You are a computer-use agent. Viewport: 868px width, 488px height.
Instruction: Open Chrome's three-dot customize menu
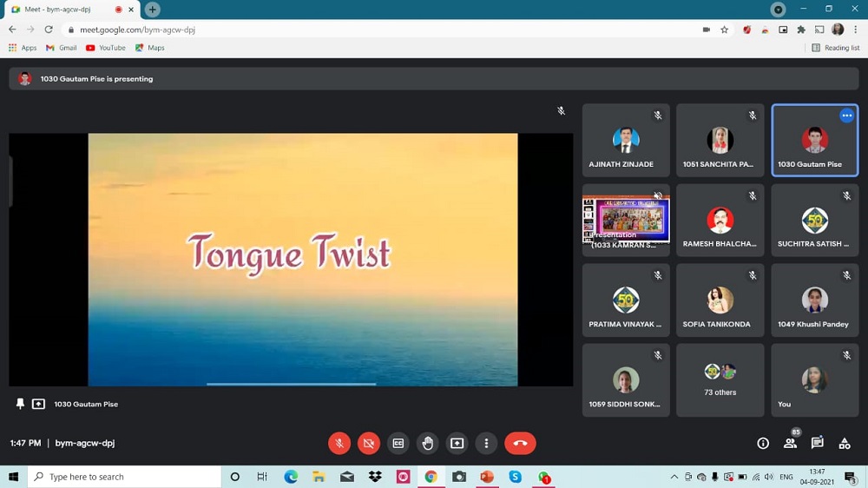click(856, 29)
